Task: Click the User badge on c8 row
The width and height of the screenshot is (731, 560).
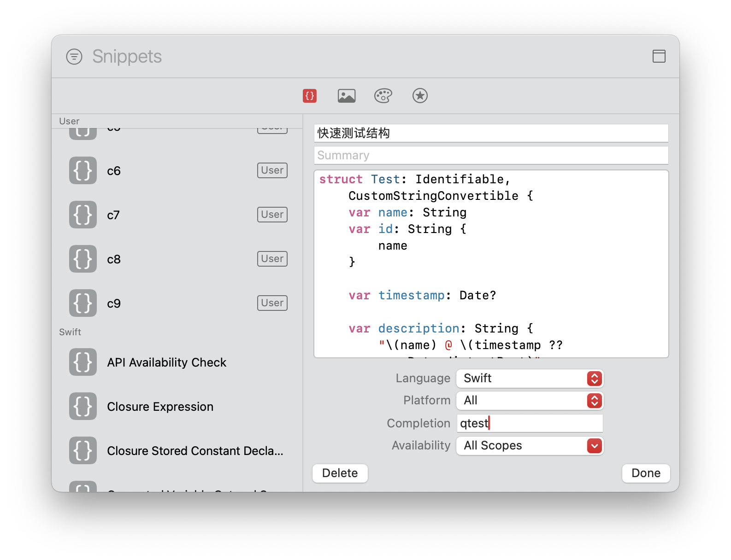Action: (x=272, y=259)
